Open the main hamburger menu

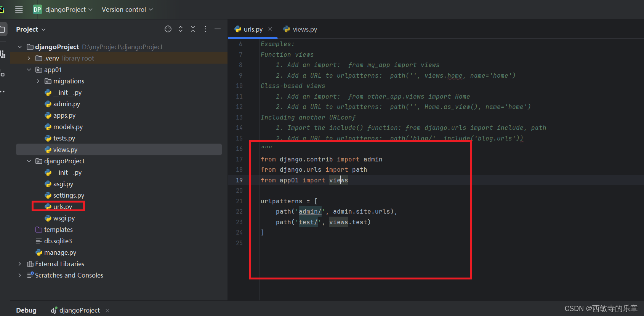[19, 10]
